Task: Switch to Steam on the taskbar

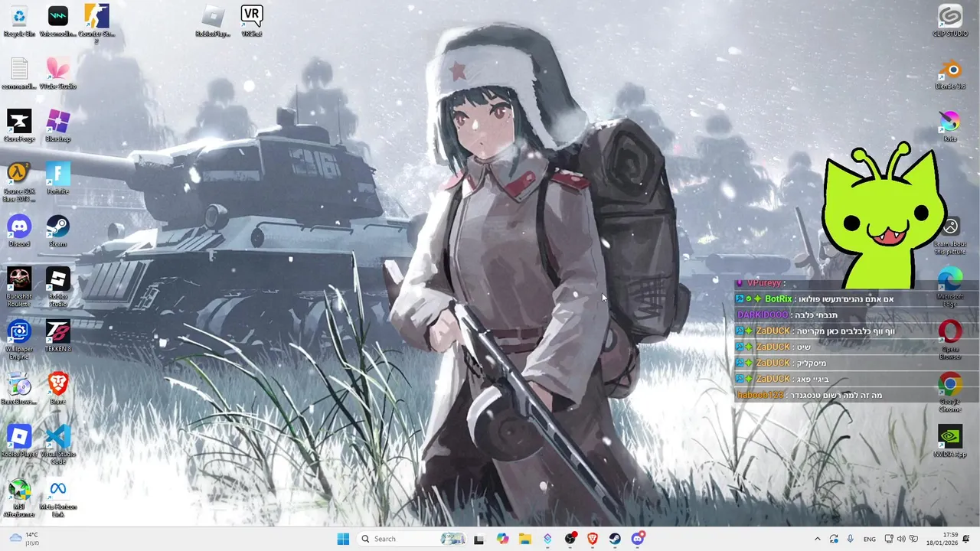Action: (x=615, y=539)
